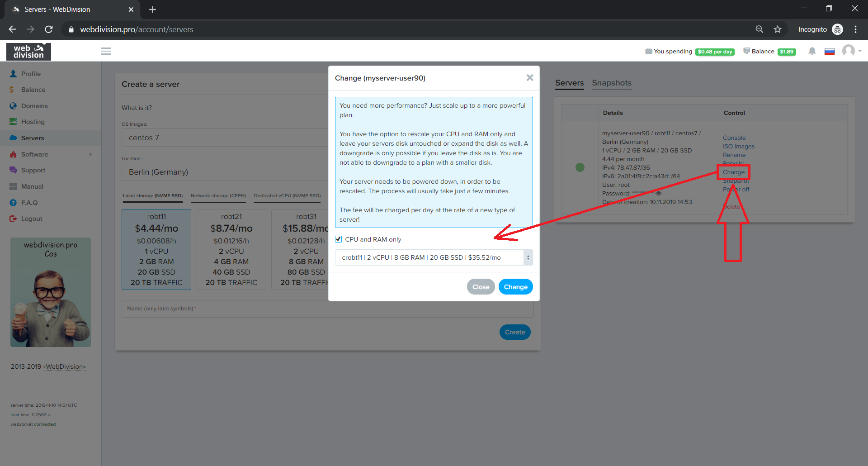Reload the page in the browser
Image resolution: width=868 pixels, height=466 pixels.
click(x=49, y=29)
